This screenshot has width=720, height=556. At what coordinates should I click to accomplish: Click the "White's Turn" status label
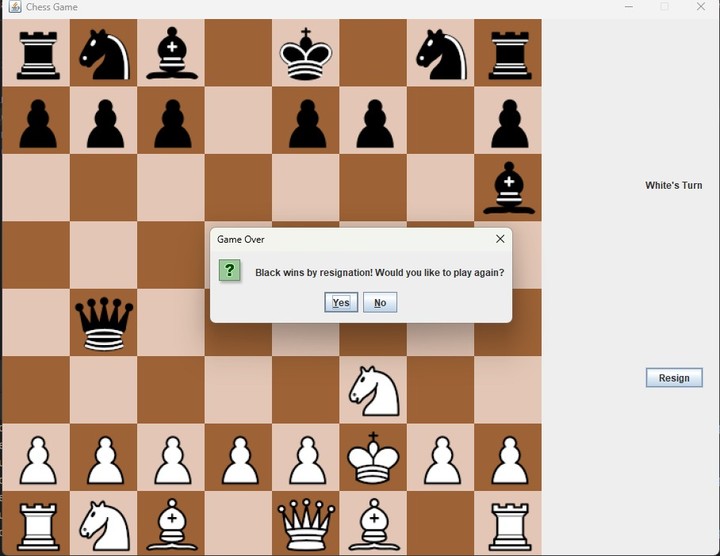tap(673, 185)
